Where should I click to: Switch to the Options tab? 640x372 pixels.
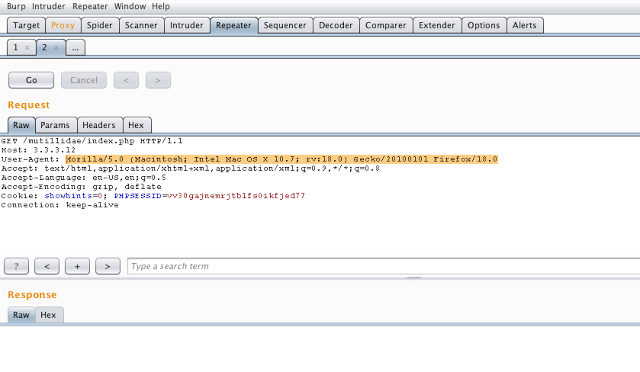point(484,25)
